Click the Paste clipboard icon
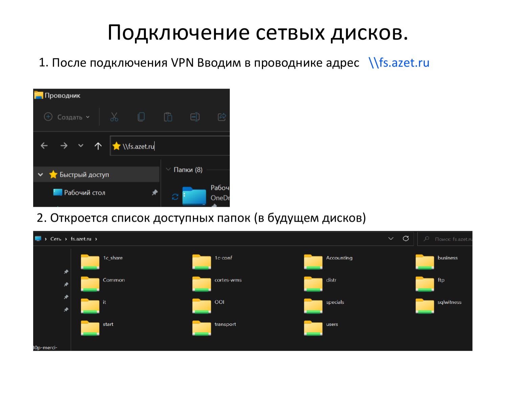532x400 pixels. pos(168,117)
